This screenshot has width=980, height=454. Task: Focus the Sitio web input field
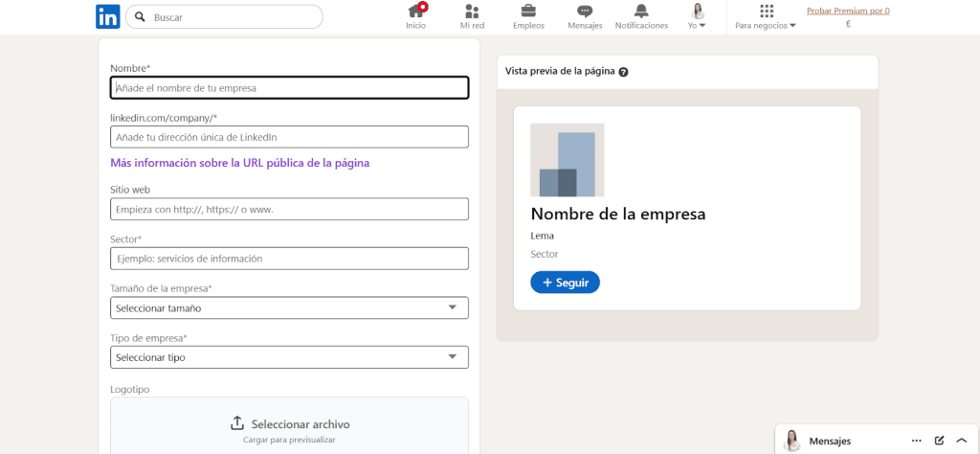coord(289,209)
